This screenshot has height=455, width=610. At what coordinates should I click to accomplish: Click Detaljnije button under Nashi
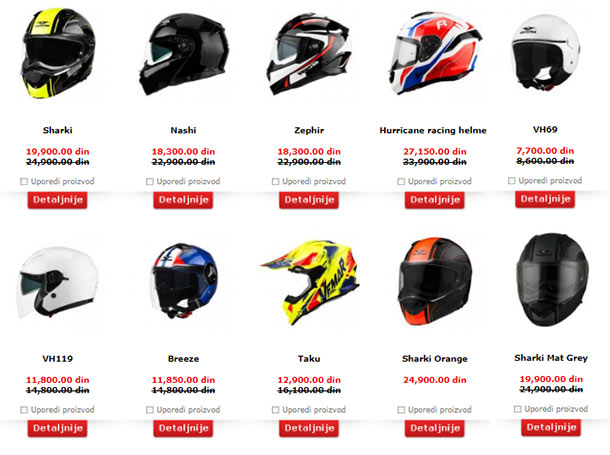tap(183, 200)
